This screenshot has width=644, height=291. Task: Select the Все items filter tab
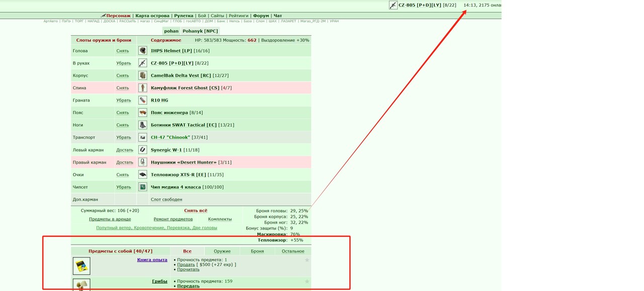pos(187,251)
